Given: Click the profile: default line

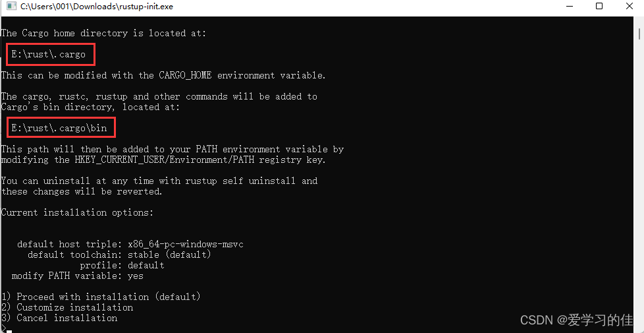Looking at the screenshot, I should [122, 265].
